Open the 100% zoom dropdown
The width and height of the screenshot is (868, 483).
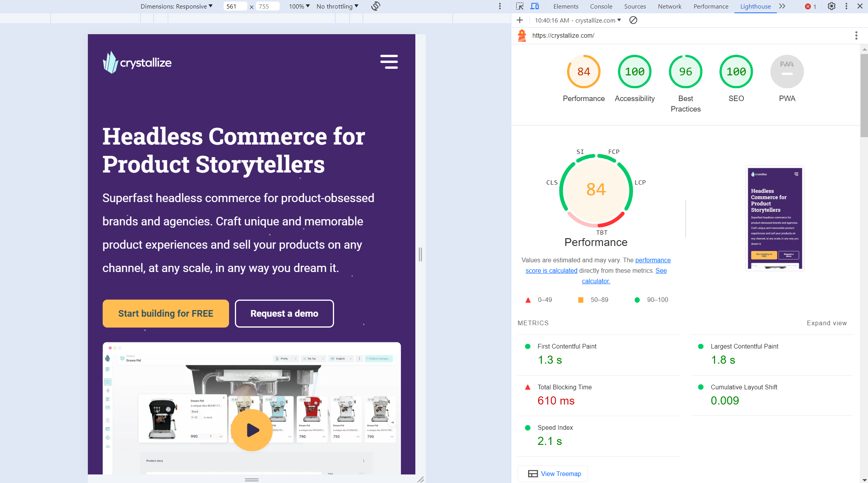pos(299,6)
